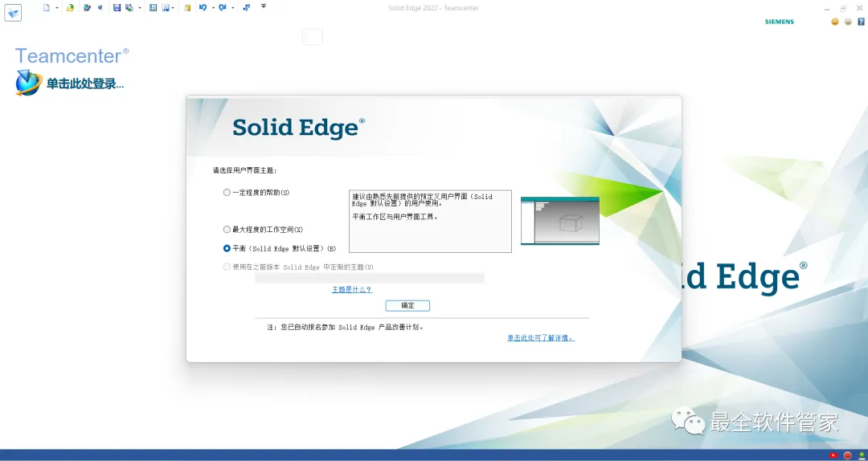
Task: Click the red record circle in status bar
Action: point(848,455)
